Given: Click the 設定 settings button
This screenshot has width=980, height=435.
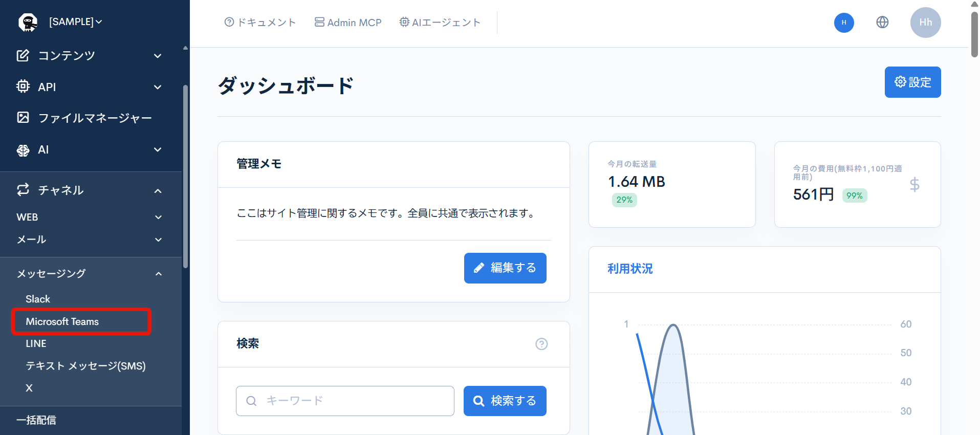Looking at the screenshot, I should click(912, 82).
